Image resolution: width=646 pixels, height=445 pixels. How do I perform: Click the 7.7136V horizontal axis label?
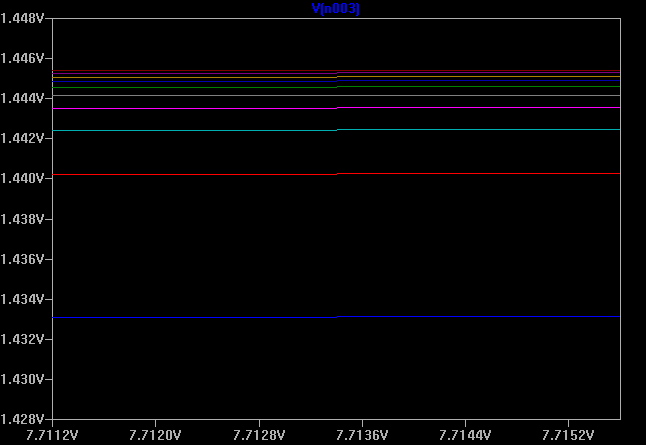362,435
